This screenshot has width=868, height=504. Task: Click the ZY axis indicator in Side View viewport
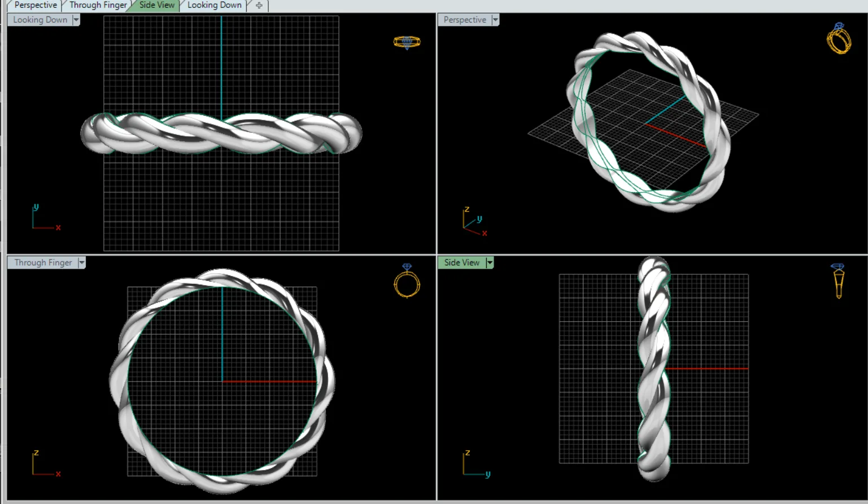(476, 463)
